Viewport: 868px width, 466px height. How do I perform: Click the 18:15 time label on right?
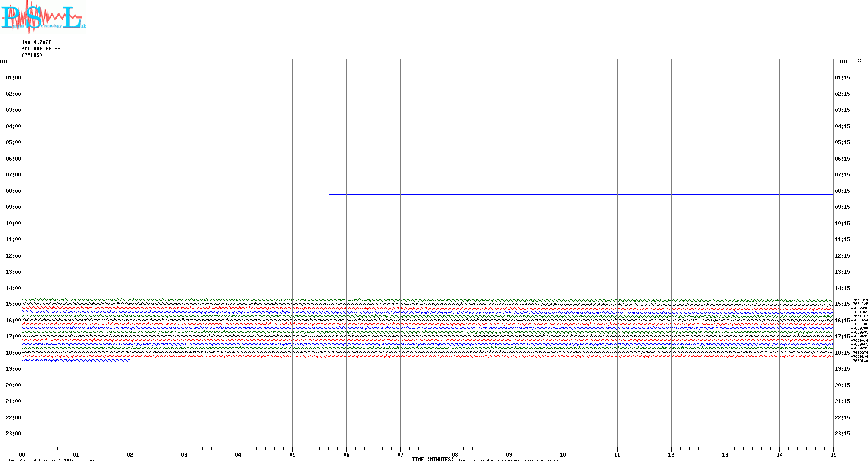point(842,353)
